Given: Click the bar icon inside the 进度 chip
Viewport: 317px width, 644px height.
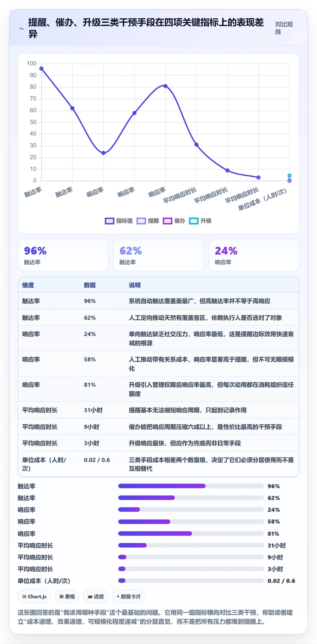Looking at the screenshot, I should coord(90,597).
